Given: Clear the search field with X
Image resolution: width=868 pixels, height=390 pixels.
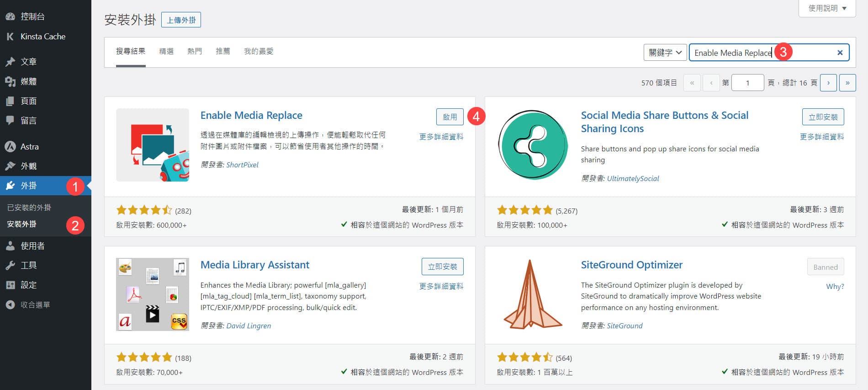Looking at the screenshot, I should pos(840,53).
